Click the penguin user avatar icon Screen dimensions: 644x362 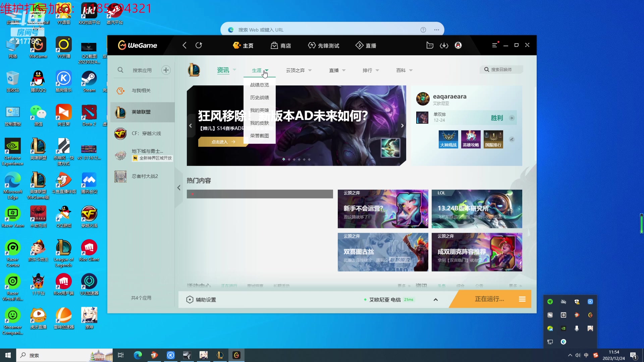458,45
